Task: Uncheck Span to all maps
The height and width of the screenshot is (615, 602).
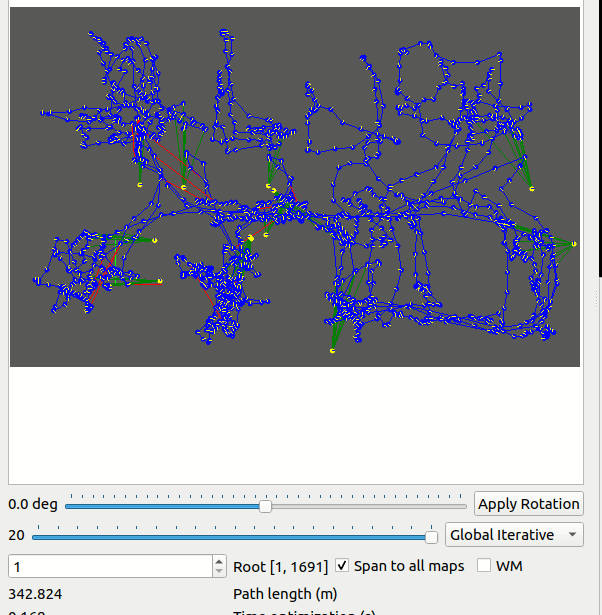Action: pos(342,566)
